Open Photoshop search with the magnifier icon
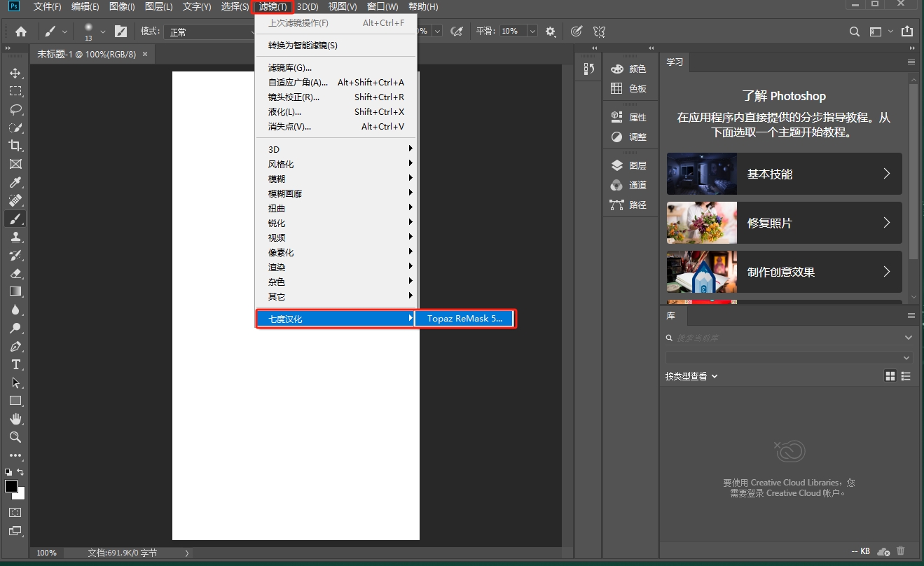The height and width of the screenshot is (566, 924). (854, 31)
